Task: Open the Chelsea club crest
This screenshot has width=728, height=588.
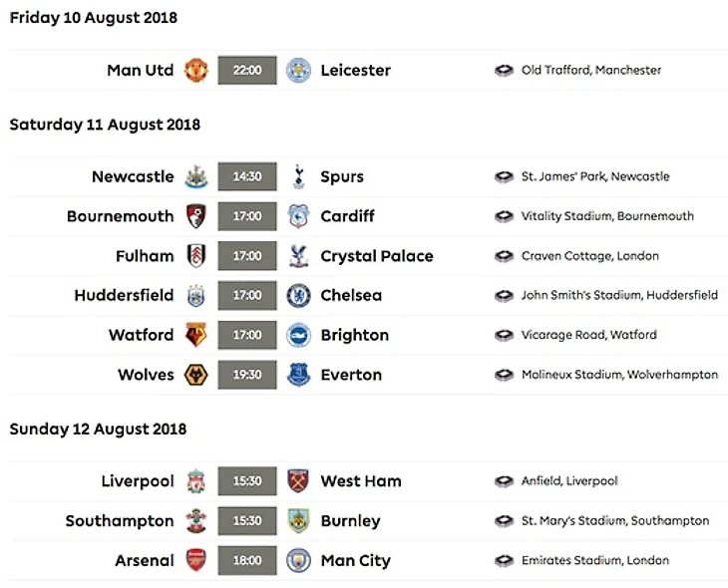Action: (297, 296)
